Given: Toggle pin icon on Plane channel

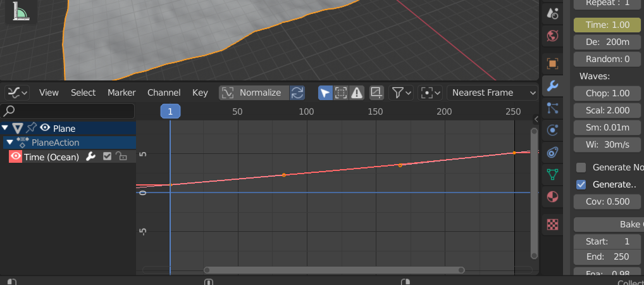Looking at the screenshot, I should [x=31, y=129].
